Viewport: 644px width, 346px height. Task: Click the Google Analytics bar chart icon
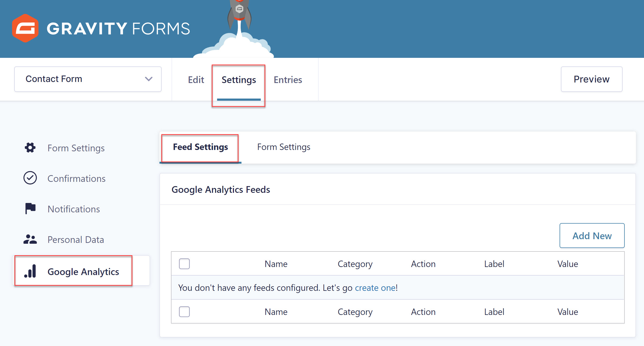[x=30, y=271]
